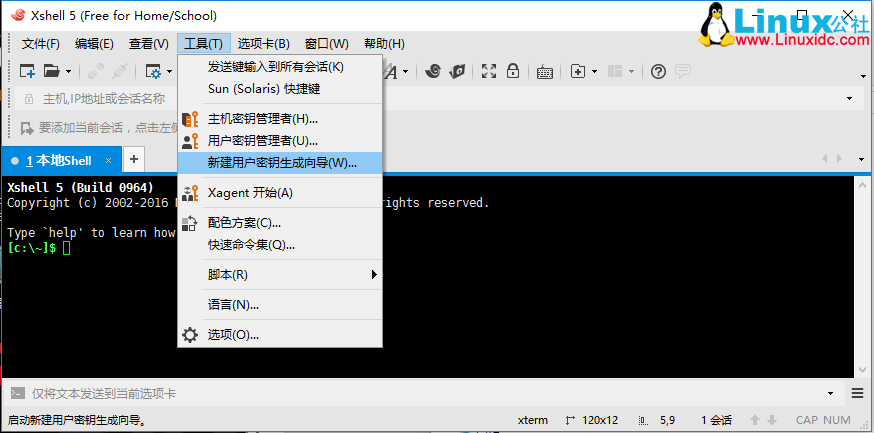Click the '1 会话' status bar entry
Image resolution: width=874 pixels, height=433 pixels.
716,420
